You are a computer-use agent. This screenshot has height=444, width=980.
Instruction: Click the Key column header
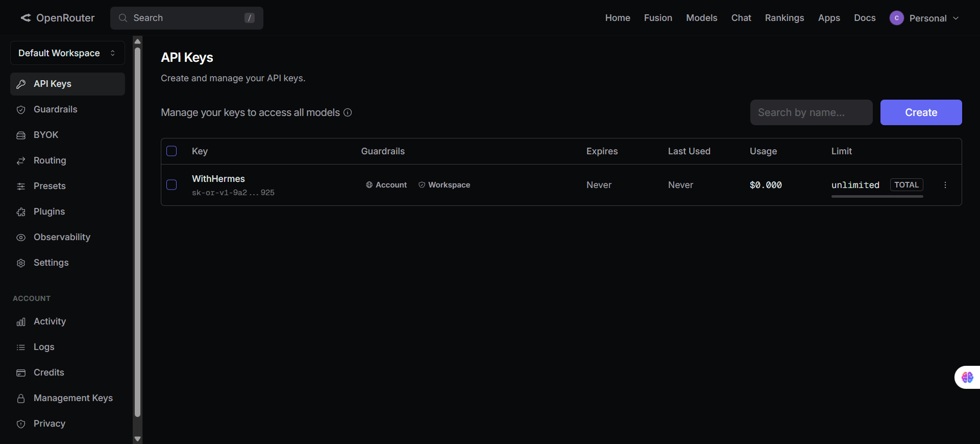click(x=200, y=151)
